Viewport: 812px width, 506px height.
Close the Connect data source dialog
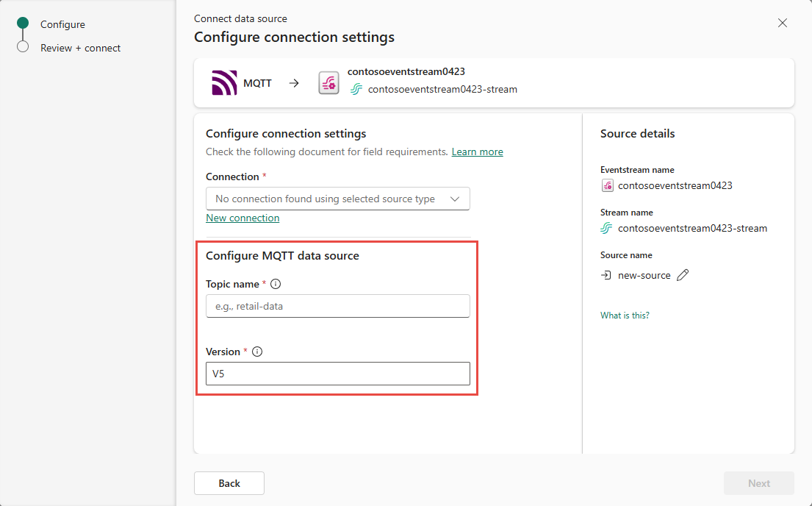tap(783, 23)
